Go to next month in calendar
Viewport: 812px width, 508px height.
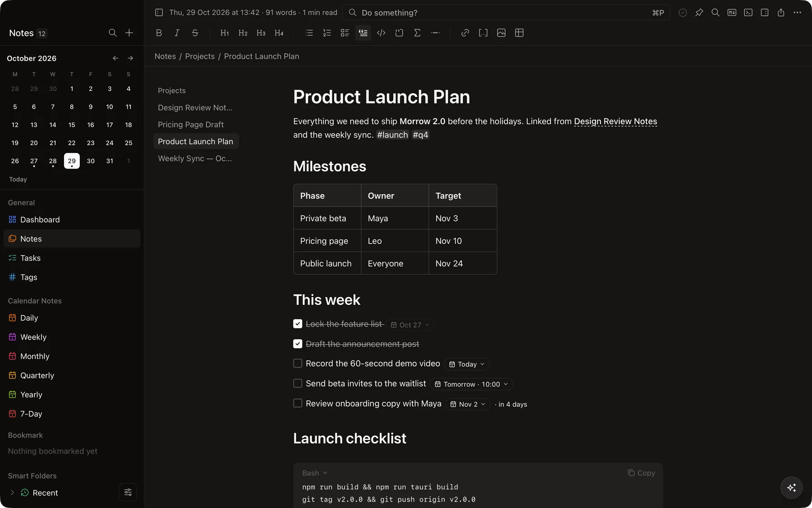pos(130,58)
